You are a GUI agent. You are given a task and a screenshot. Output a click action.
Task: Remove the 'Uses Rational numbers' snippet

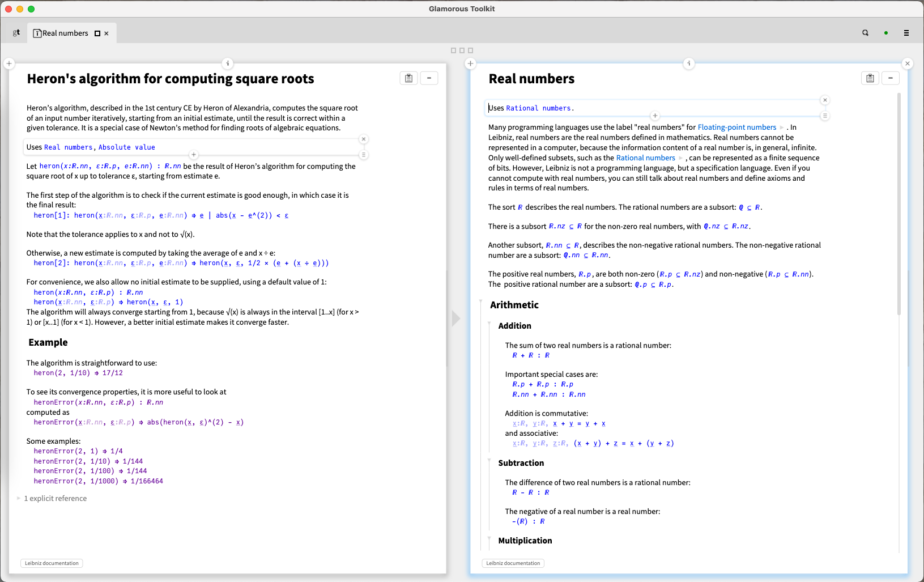tap(825, 100)
